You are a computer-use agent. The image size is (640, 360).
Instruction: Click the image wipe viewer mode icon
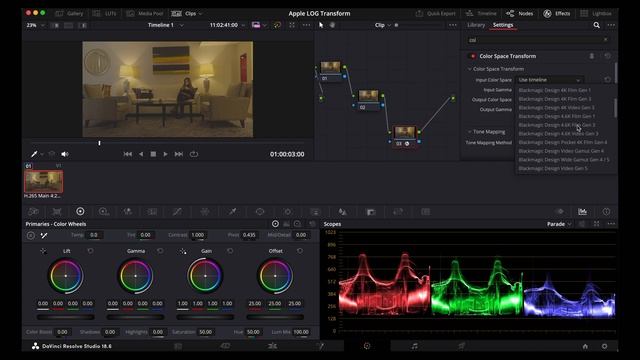click(256, 25)
